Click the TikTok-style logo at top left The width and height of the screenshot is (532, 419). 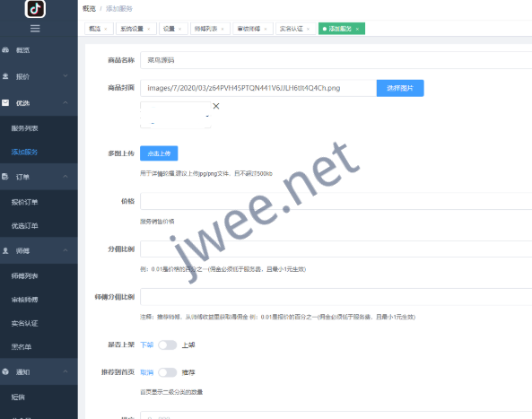coord(35,8)
